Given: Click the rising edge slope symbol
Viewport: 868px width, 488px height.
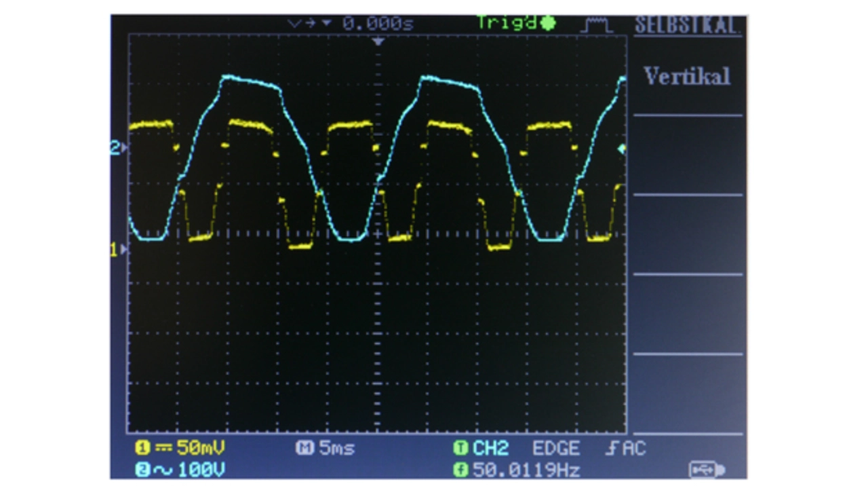Looking at the screenshot, I should (x=609, y=448).
